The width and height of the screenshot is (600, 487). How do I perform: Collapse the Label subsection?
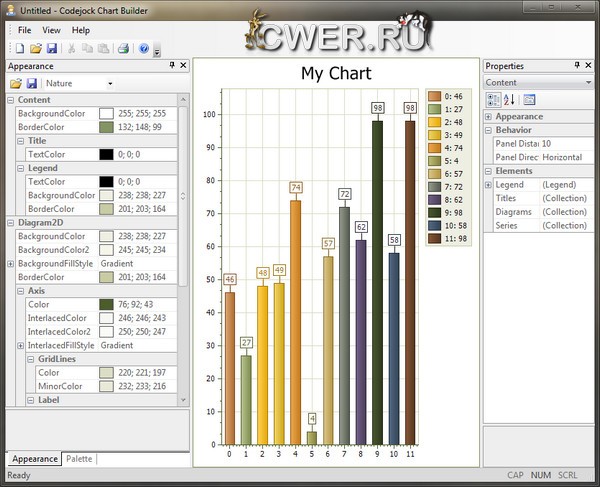(x=31, y=400)
